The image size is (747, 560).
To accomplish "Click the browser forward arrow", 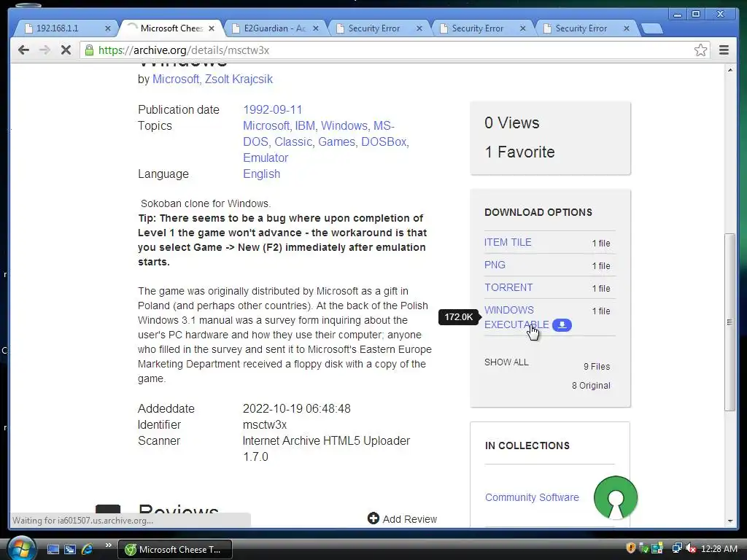I will tap(44, 50).
